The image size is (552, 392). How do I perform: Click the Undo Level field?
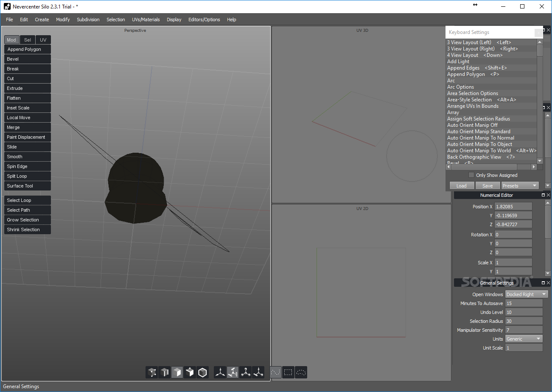tap(524, 312)
